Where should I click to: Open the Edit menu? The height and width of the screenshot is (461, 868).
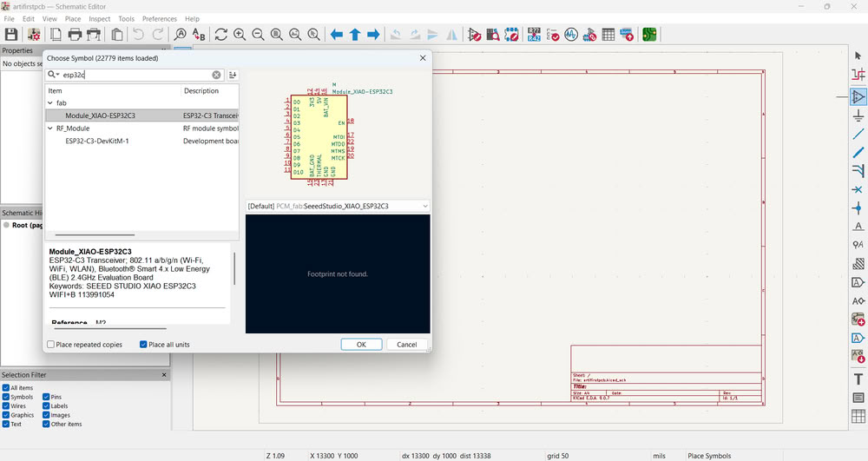click(29, 19)
